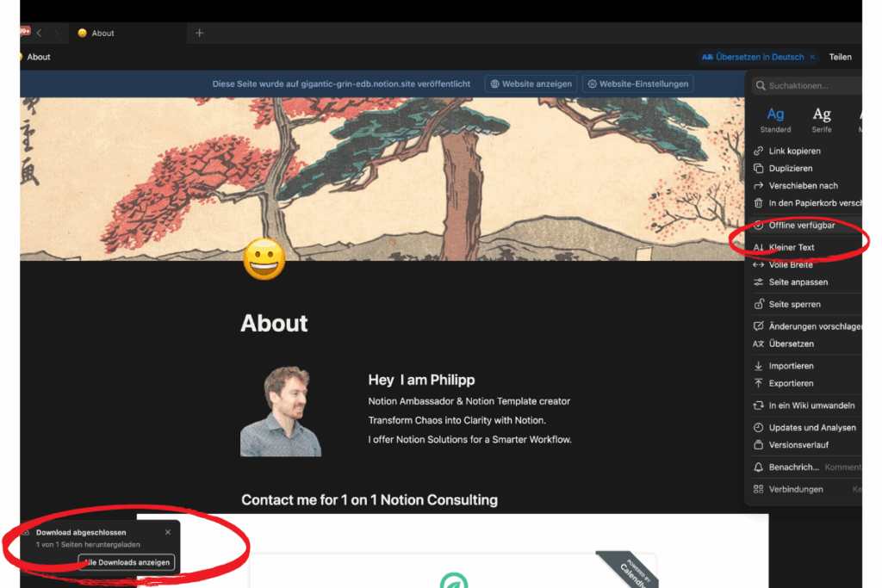Image resolution: width=882 pixels, height=588 pixels.
Task: Click the Calendly logo in embed
Action: pos(453,581)
